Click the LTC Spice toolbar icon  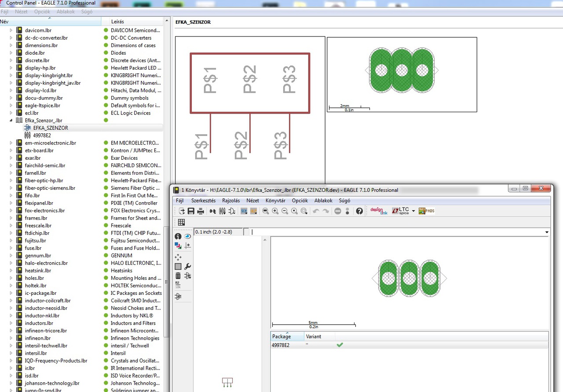(x=400, y=211)
